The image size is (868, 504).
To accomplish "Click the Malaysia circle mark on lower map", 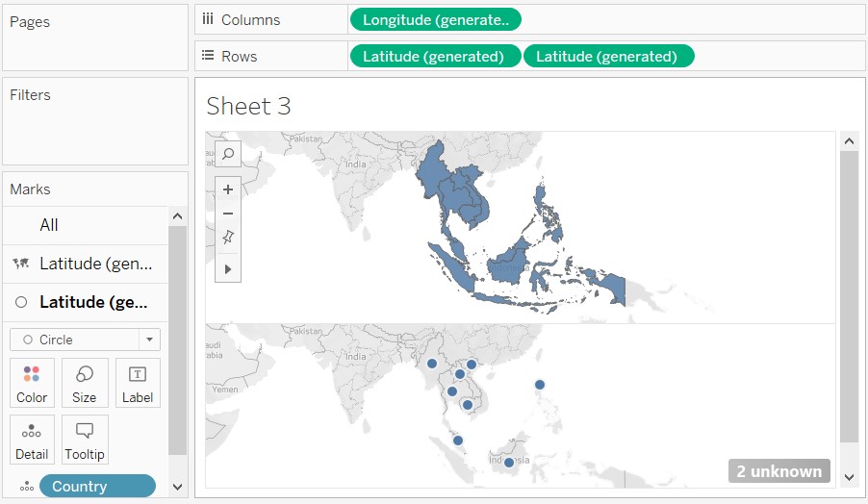I will coord(458,441).
